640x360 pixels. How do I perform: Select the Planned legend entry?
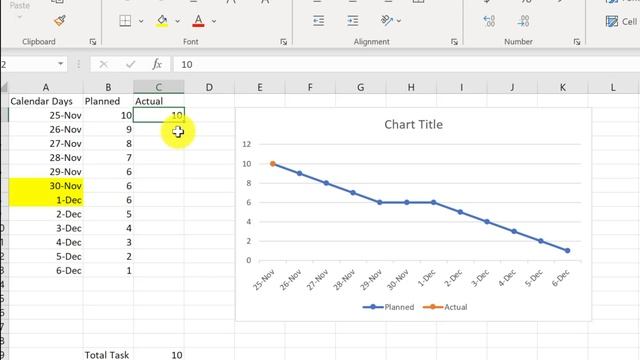tap(388, 307)
